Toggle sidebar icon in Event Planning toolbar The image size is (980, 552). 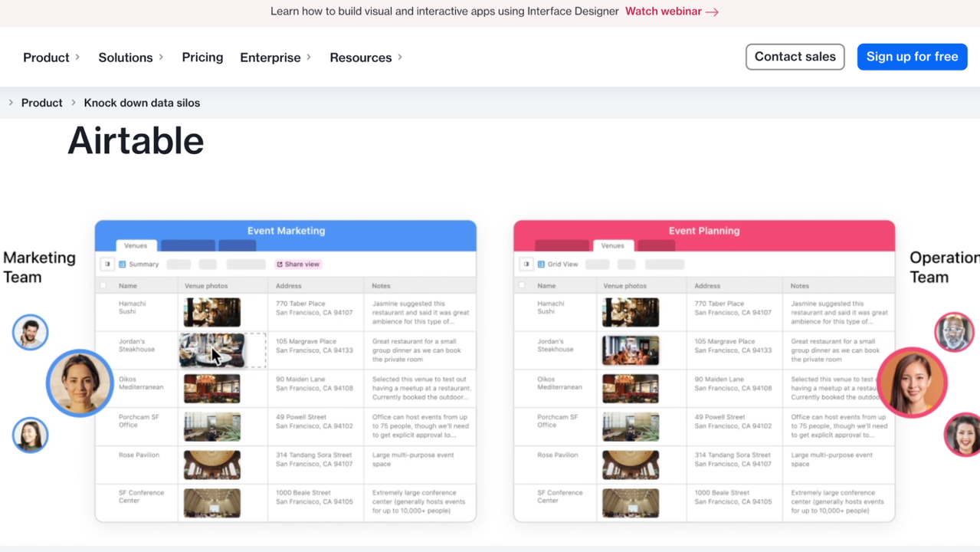pos(526,264)
